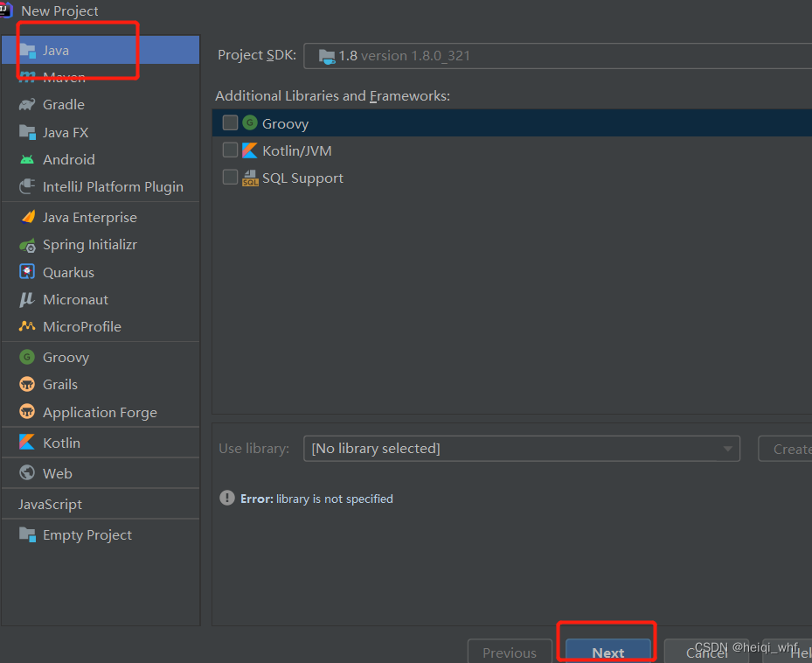Select Java Enterprise in project list

101,217
